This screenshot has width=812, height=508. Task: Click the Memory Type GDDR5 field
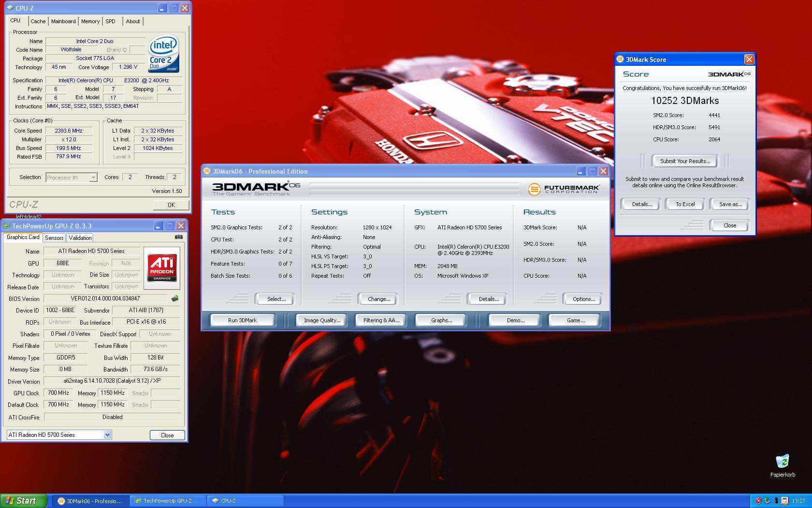(66, 358)
